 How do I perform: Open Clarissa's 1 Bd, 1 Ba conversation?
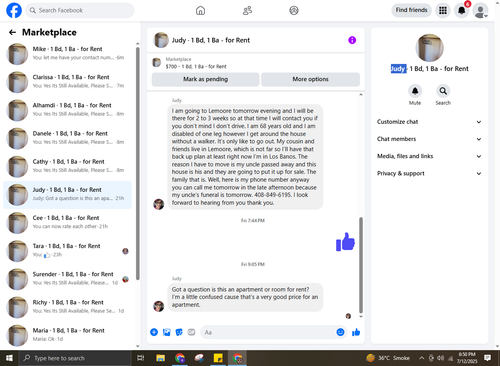click(x=68, y=82)
